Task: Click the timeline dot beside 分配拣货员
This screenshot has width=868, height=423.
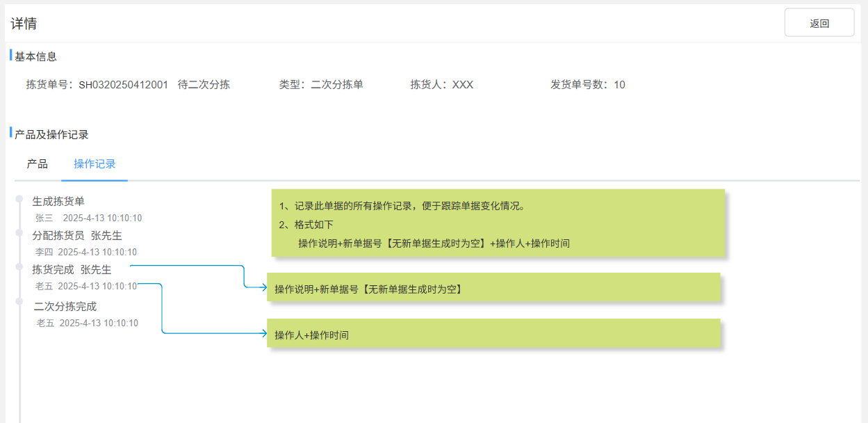Action: [x=19, y=234]
